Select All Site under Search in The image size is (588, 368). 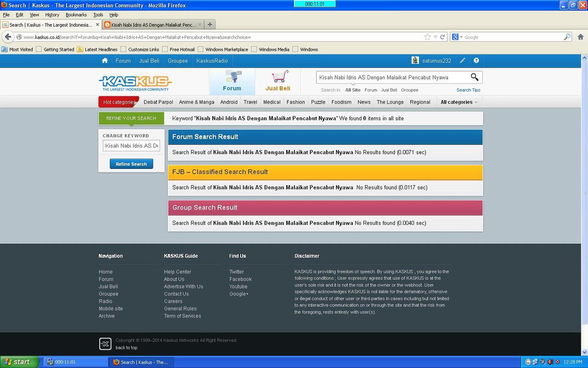[x=353, y=90]
